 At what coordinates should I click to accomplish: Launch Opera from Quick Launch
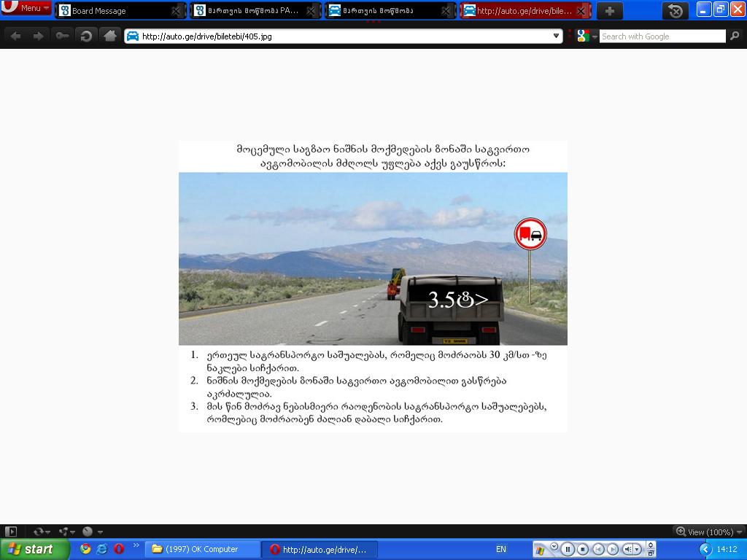point(119,549)
